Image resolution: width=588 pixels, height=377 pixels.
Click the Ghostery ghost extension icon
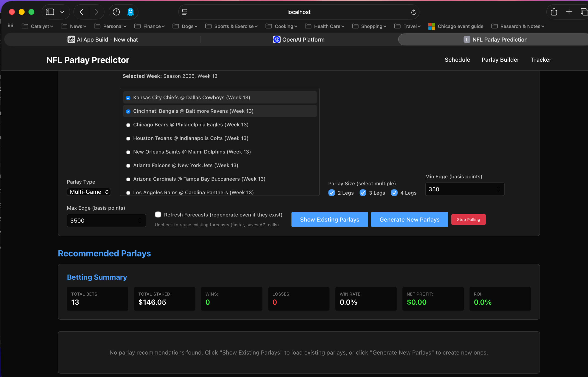[x=131, y=12]
